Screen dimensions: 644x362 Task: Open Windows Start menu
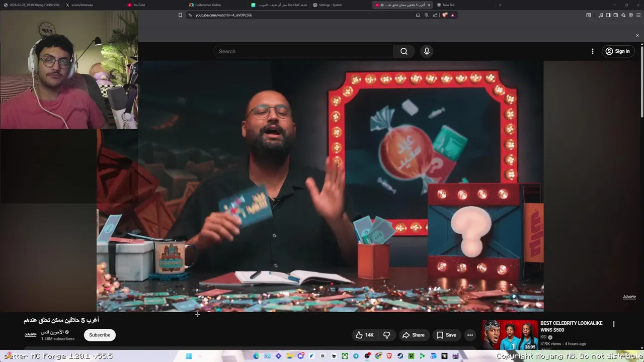pos(189,356)
